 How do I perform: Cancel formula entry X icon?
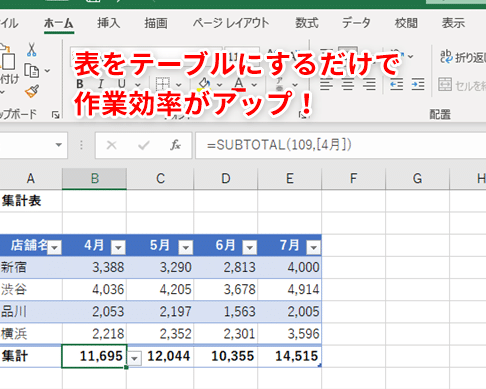point(111,145)
